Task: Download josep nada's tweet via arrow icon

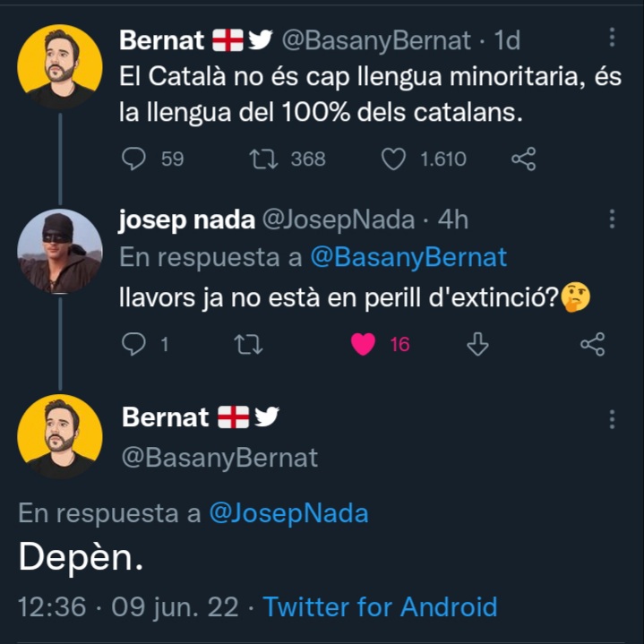Action: pos(478,344)
